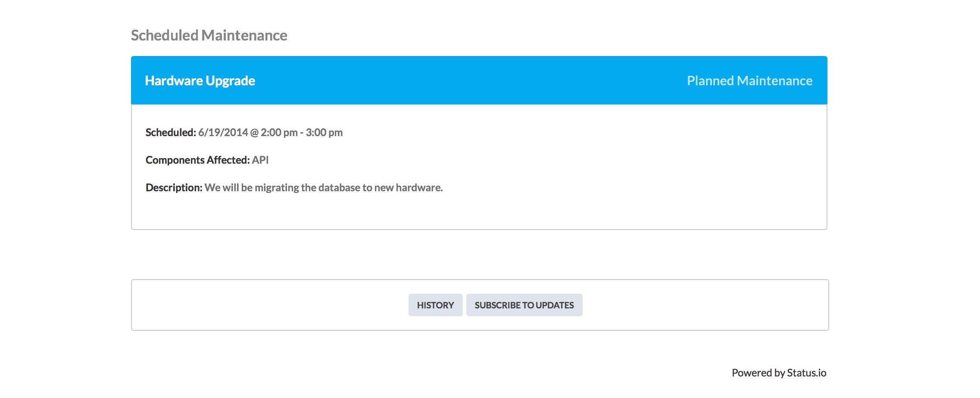The height and width of the screenshot is (398, 980).
Task: Click the Scheduled date and time text
Action: [x=270, y=132]
